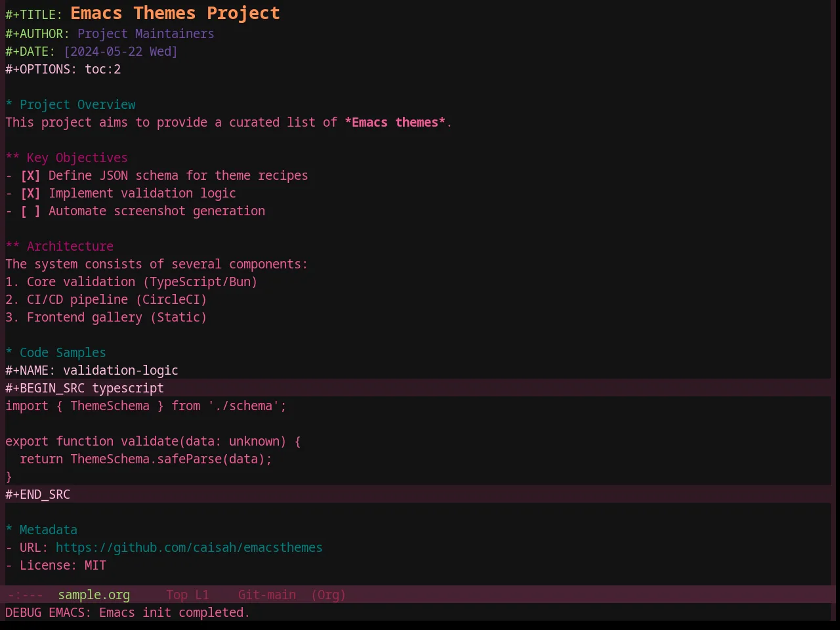
Task: Click the bold '*Emacs themes*' text
Action: [395, 123]
